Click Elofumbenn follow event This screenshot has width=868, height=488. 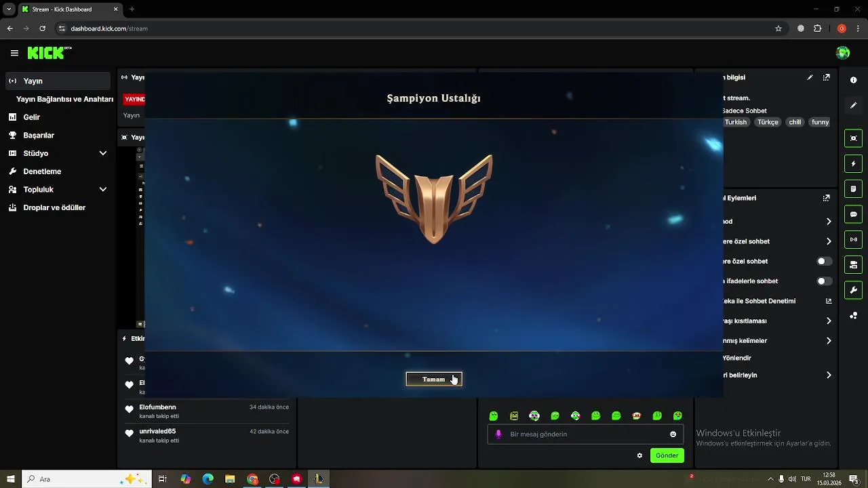click(207, 411)
